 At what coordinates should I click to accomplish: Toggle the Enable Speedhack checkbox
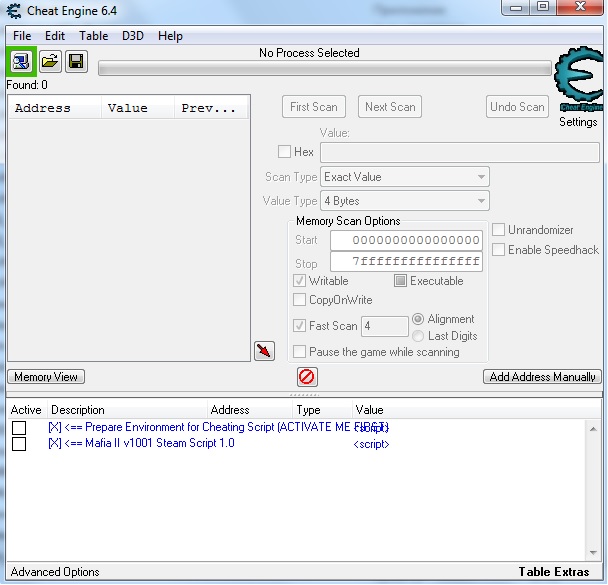tap(498, 250)
